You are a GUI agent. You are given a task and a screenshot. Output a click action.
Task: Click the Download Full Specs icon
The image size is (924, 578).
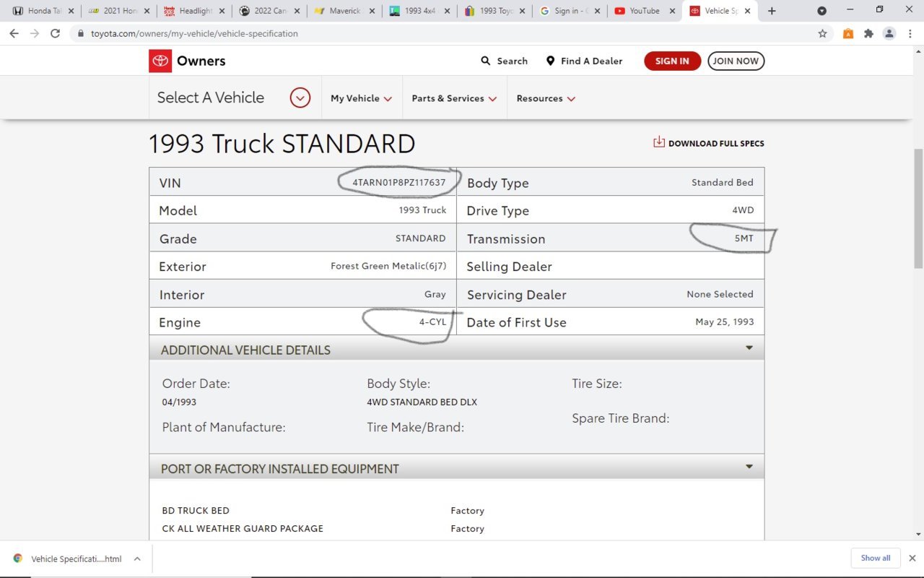pos(658,142)
